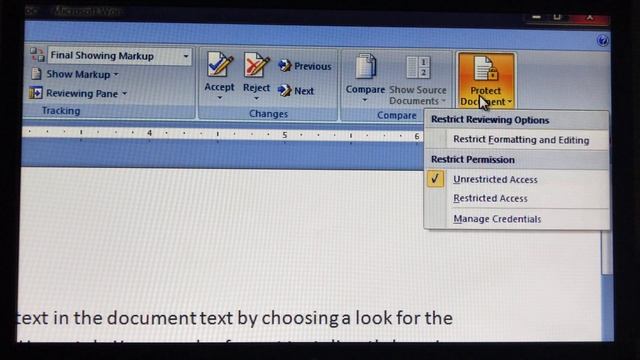Screen dimensions: 640x360
Task: Click the 'Tracking' group label
Action: pyautogui.click(x=61, y=111)
